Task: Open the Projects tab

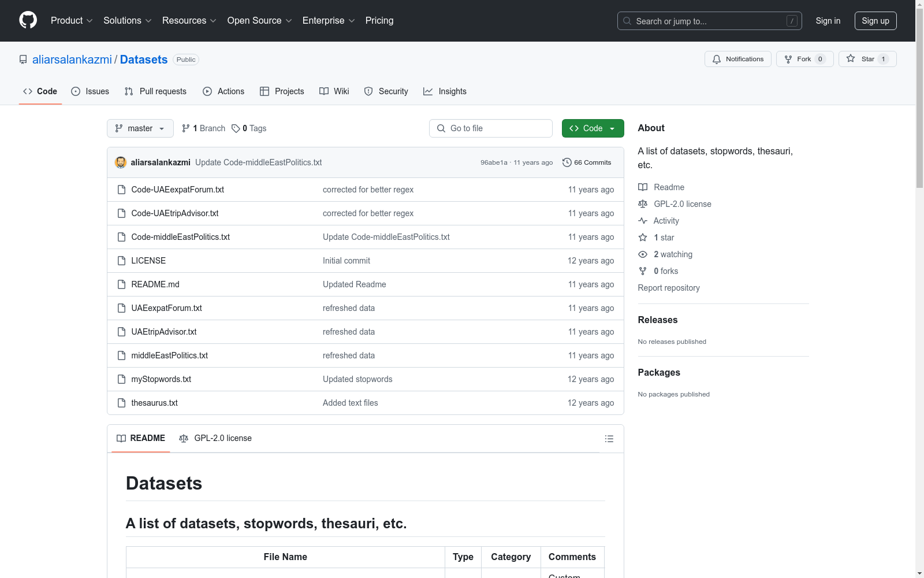Action: click(x=282, y=91)
